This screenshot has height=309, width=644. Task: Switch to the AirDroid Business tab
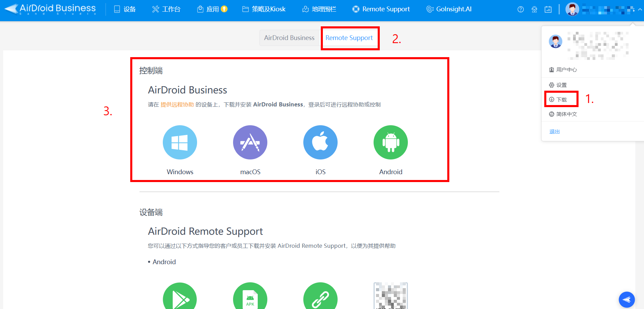pos(289,38)
